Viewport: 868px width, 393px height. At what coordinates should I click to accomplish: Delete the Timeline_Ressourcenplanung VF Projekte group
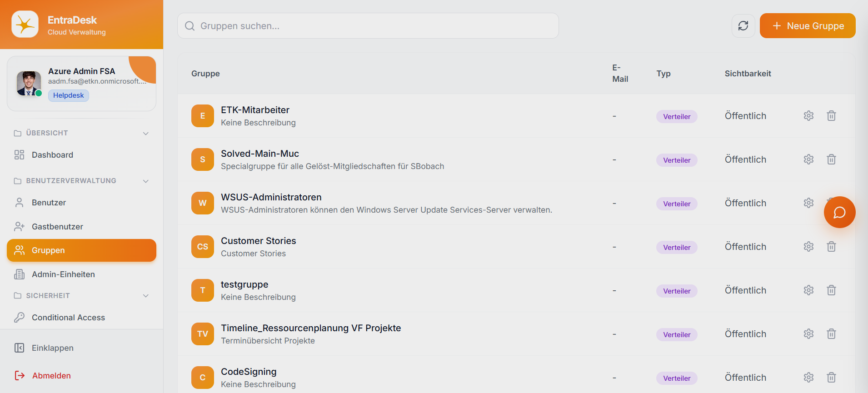click(x=831, y=334)
